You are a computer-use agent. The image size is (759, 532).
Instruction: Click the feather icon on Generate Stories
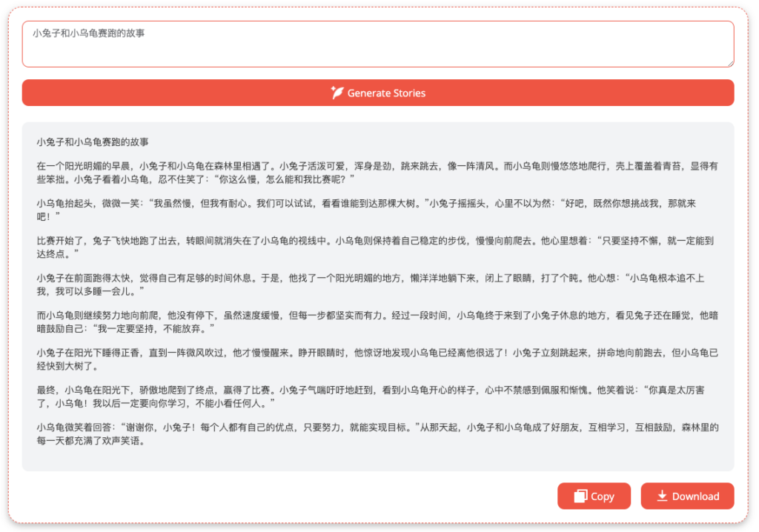(x=337, y=93)
